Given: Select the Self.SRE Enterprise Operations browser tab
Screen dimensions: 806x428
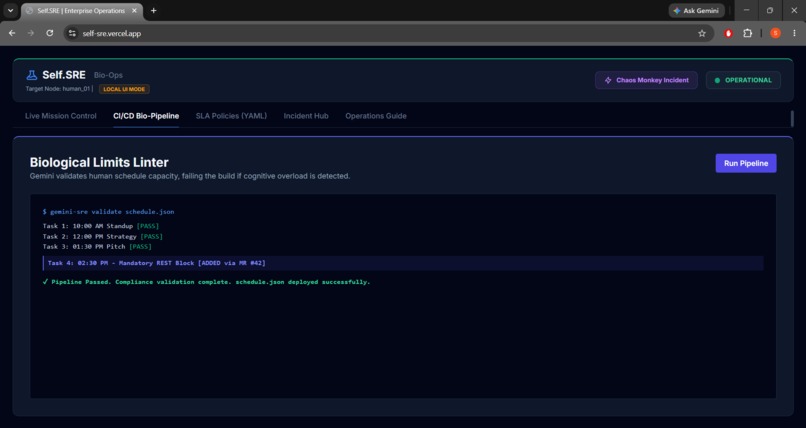Looking at the screenshot, I should (x=82, y=11).
